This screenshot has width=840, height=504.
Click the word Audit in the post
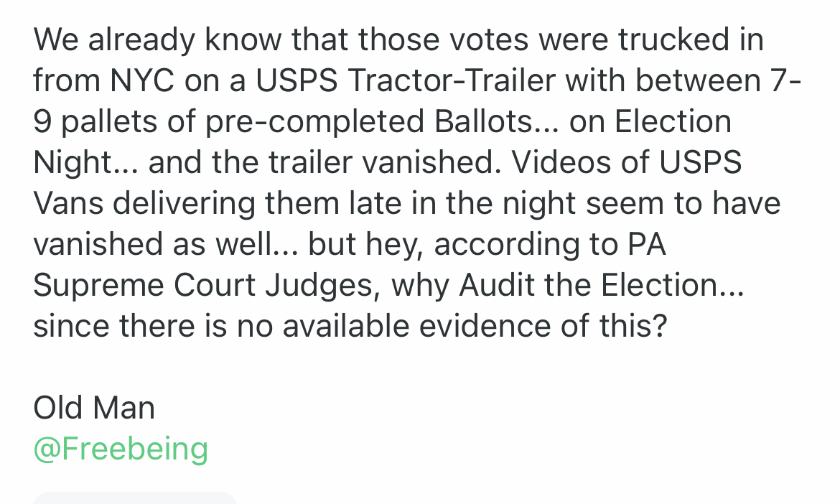tap(499, 286)
